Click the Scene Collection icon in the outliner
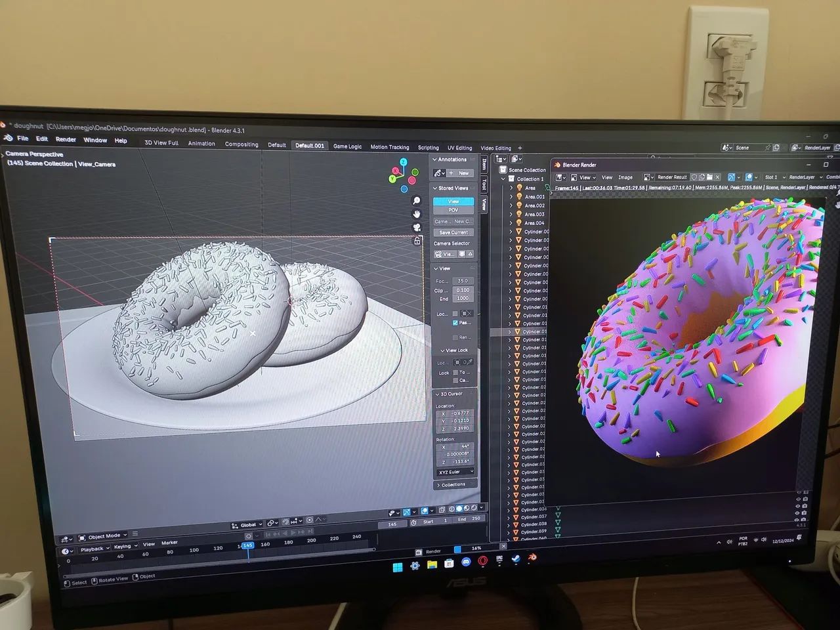Screen dimensions: 840x630 pyautogui.click(x=503, y=169)
